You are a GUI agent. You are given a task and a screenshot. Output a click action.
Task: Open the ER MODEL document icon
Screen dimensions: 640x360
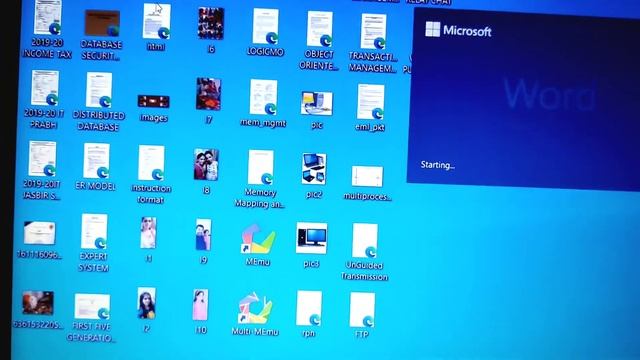[96, 161]
